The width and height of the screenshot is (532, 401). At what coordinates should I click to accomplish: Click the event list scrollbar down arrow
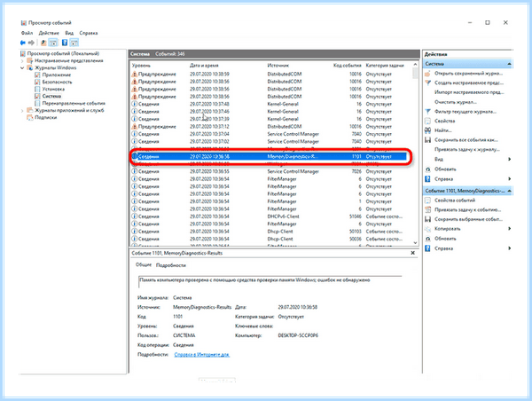[415, 242]
